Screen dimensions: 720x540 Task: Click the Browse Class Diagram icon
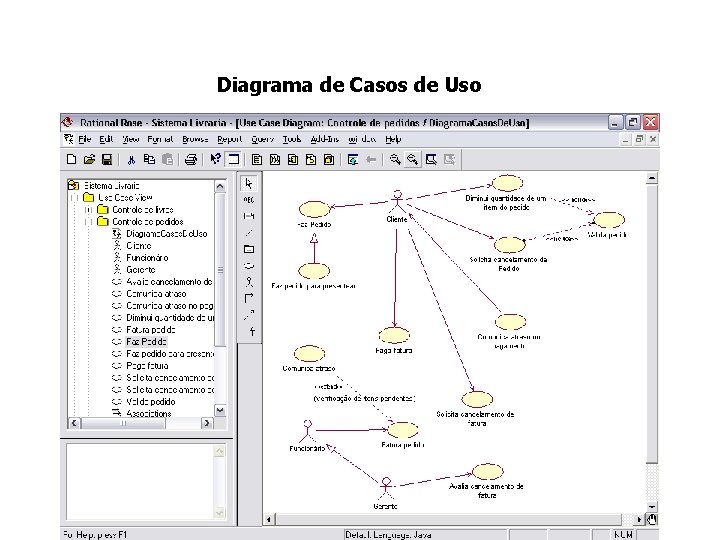[x=257, y=159]
